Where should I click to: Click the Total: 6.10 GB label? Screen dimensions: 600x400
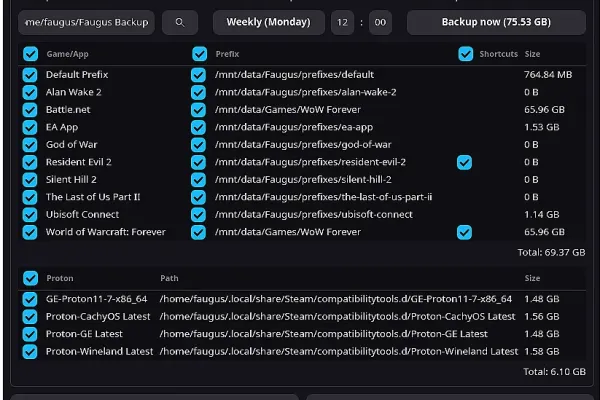(554, 372)
